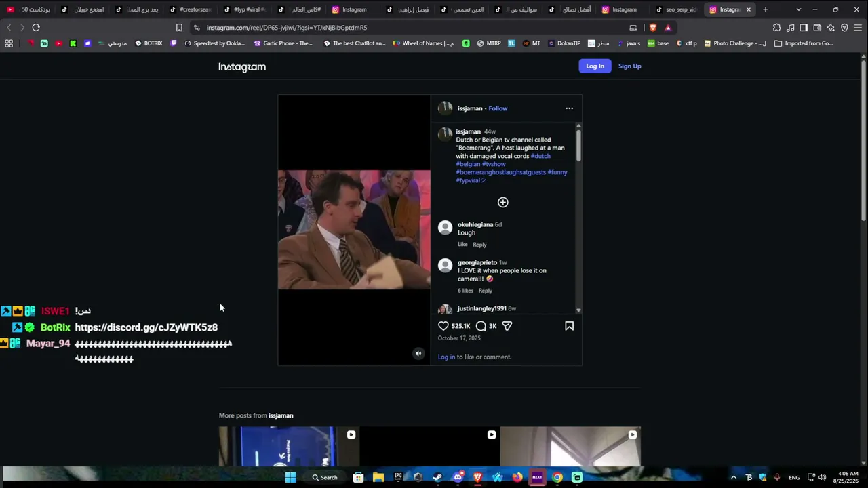Show hidden system tray icons
Viewport: 868px width, 488px height.
(x=733, y=477)
